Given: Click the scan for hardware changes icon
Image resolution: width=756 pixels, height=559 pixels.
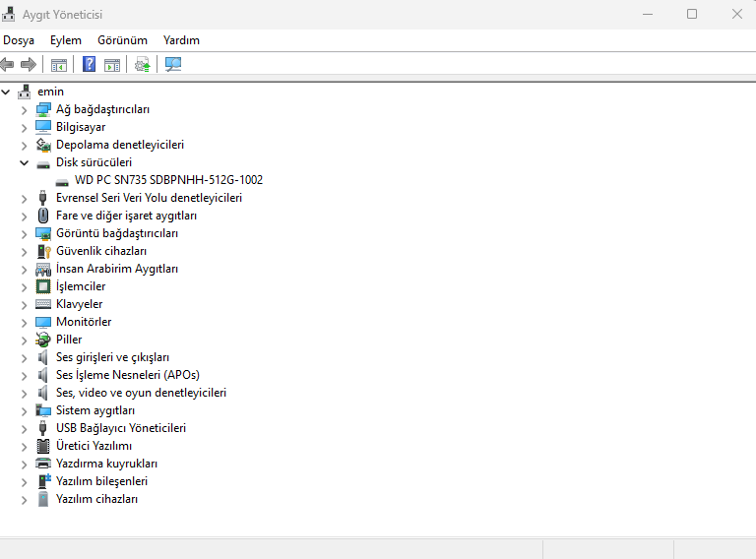Looking at the screenshot, I should pyautogui.click(x=173, y=64).
